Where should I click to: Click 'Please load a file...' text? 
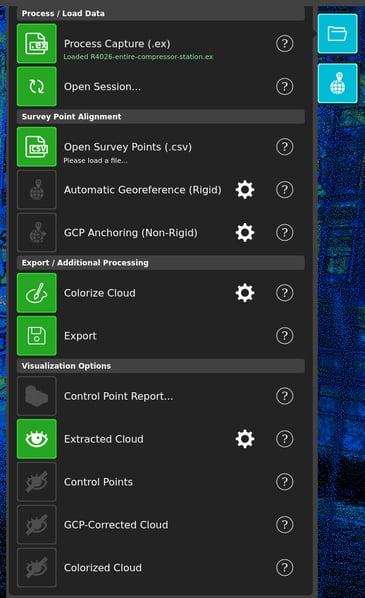95,161
